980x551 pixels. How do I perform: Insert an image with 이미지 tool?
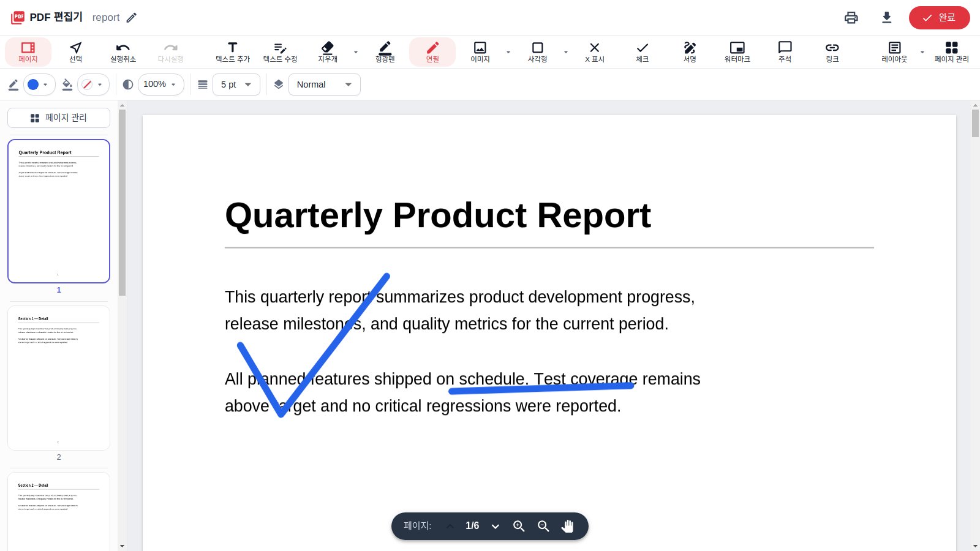480,52
